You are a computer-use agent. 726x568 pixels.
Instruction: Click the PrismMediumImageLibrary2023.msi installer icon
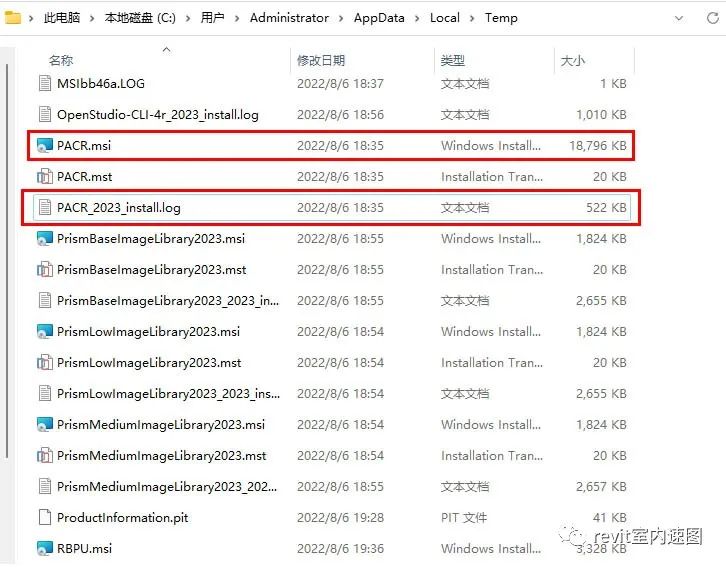tap(44, 424)
